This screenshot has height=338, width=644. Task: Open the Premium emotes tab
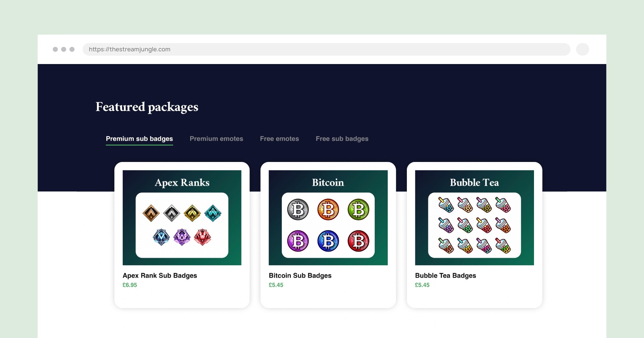216,139
